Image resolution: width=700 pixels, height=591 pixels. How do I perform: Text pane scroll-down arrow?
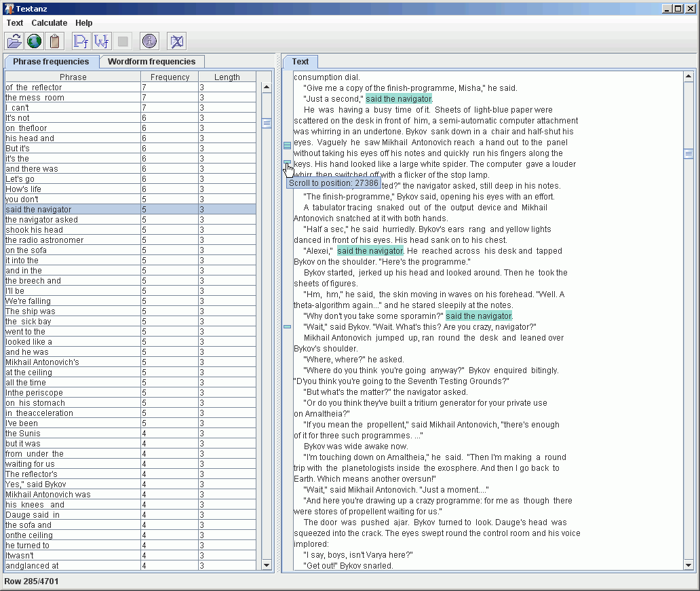point(688,565)
